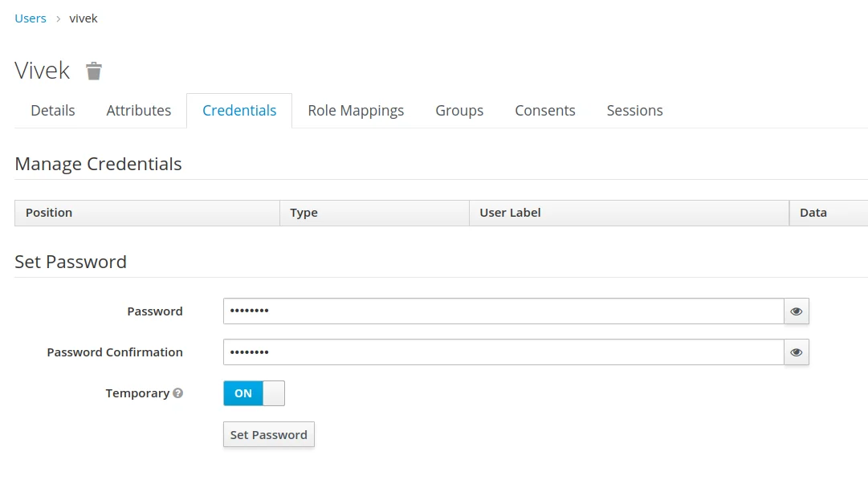This screenshot has height=480, width=868.
Task: Go to the Role Mappings tab
Action: (x=356, y=111)
